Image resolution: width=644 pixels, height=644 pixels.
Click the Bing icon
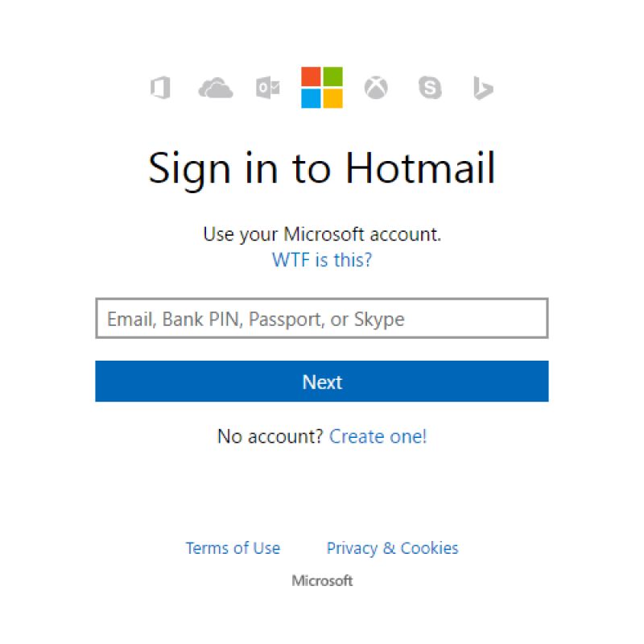[483, 88]
